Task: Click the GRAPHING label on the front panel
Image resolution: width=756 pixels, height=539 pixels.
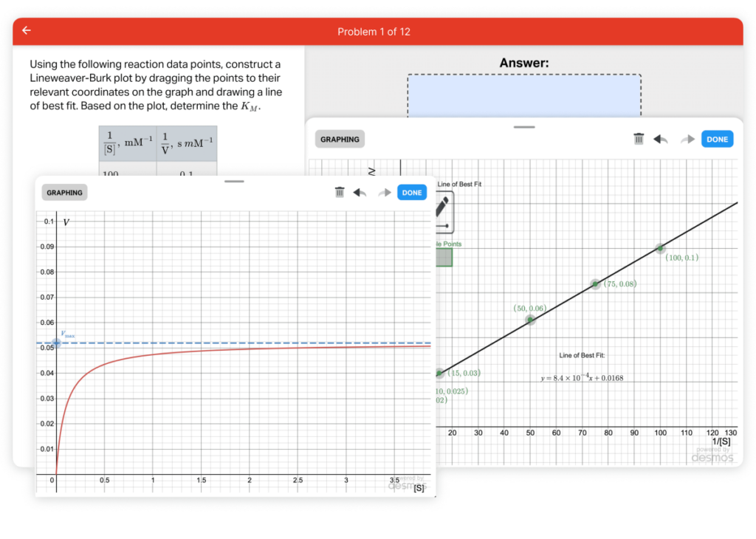Action: pyautogui.click(x=63, y=192)
